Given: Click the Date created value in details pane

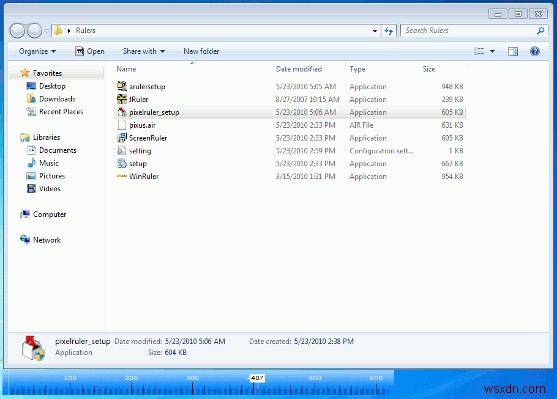Looking at the screenshot, I should (x=324, y=341).
